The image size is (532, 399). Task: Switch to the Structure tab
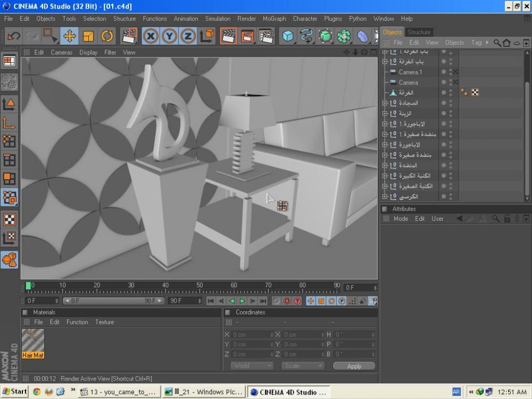pyautogui.click(x=419, y=32)
